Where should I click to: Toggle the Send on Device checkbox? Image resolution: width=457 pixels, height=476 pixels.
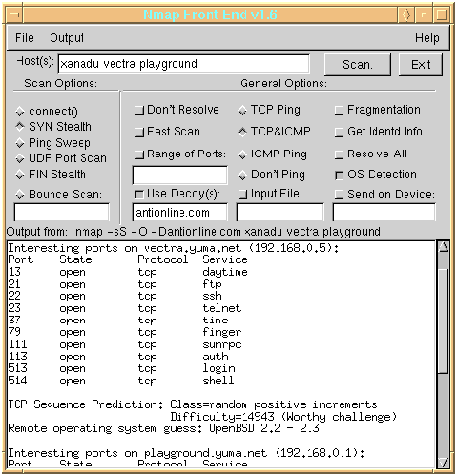[340, 195]
